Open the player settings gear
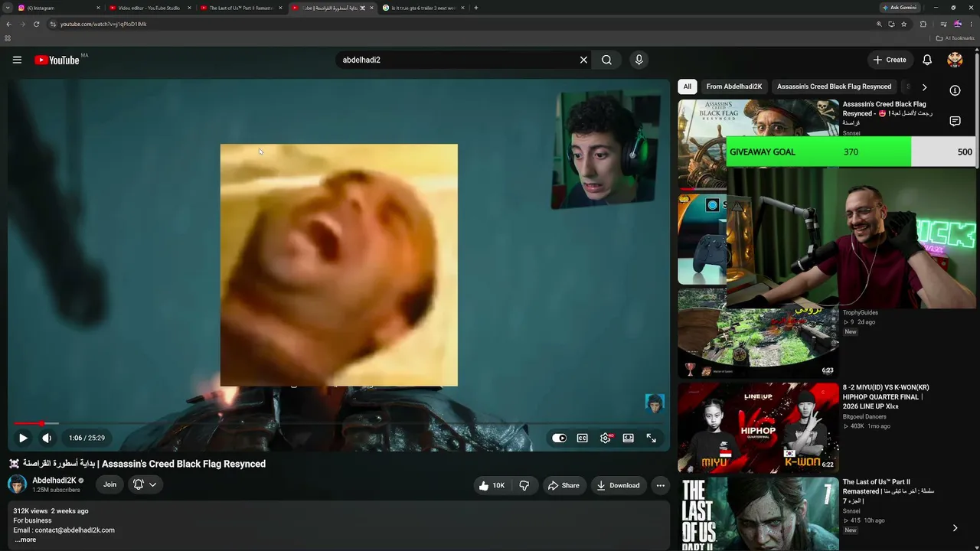 pos(606,438)
